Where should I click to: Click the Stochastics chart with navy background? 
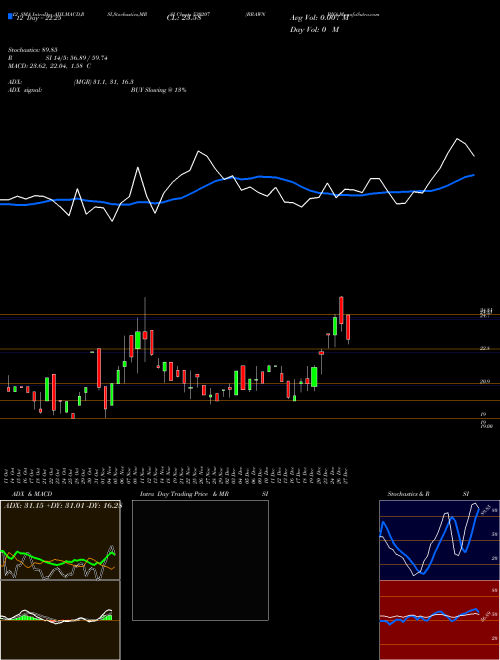pos(439,540)
